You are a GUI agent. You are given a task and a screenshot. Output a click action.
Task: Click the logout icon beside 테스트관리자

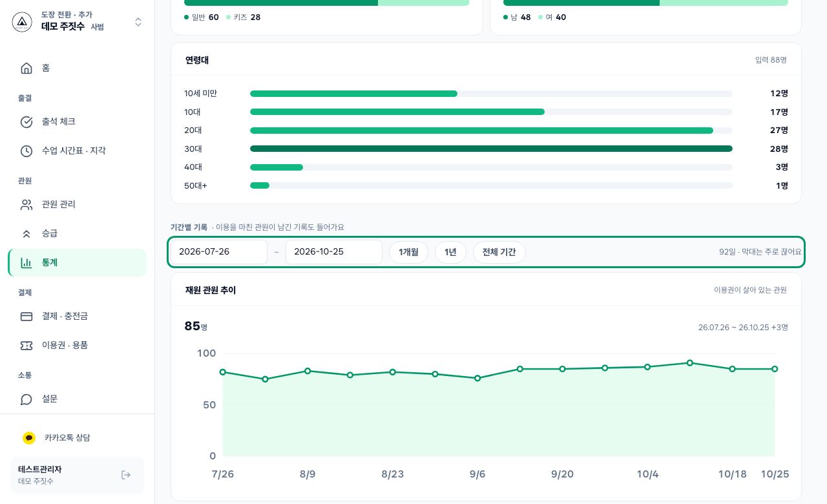point(126,475)
